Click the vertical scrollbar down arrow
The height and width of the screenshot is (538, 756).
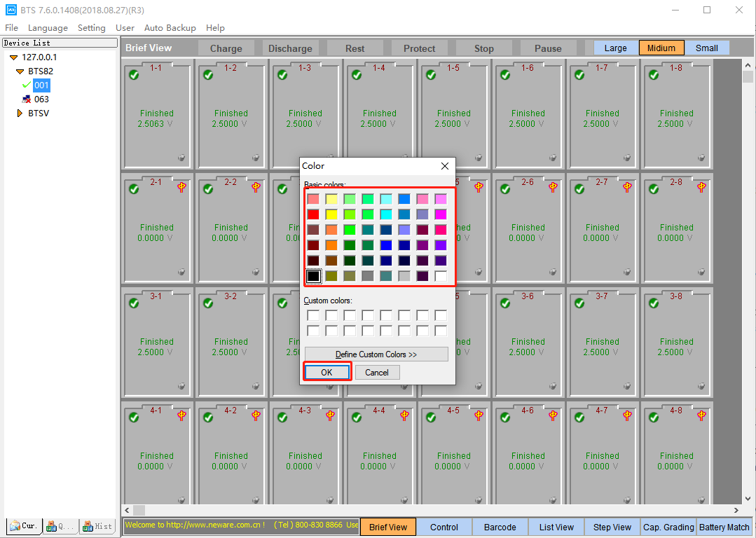click(x=748, y=499)
